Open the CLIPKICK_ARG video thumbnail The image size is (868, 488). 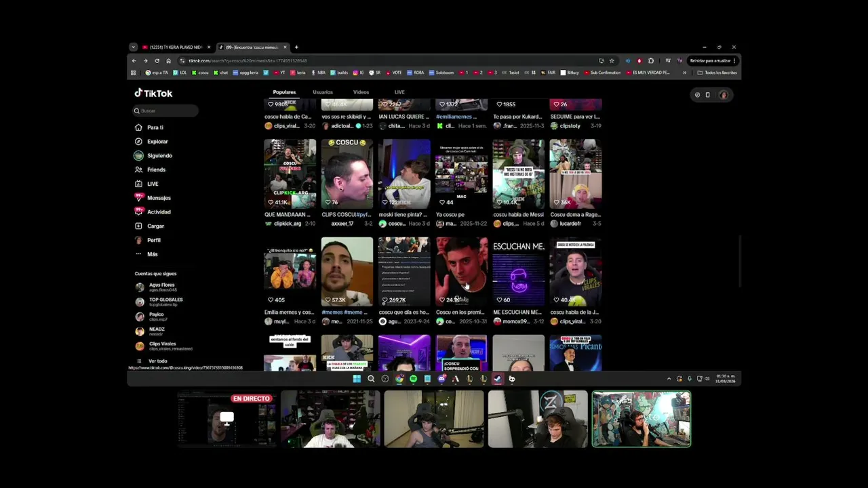click(x=290, y=174)
